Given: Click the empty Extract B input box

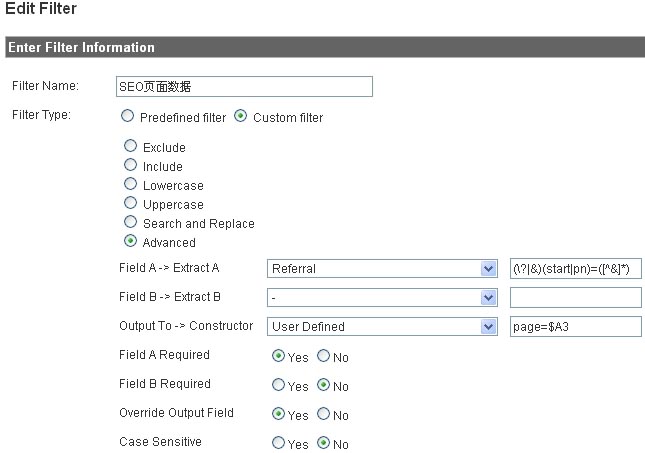Looking at the screenshot, I should coord(575,297).
